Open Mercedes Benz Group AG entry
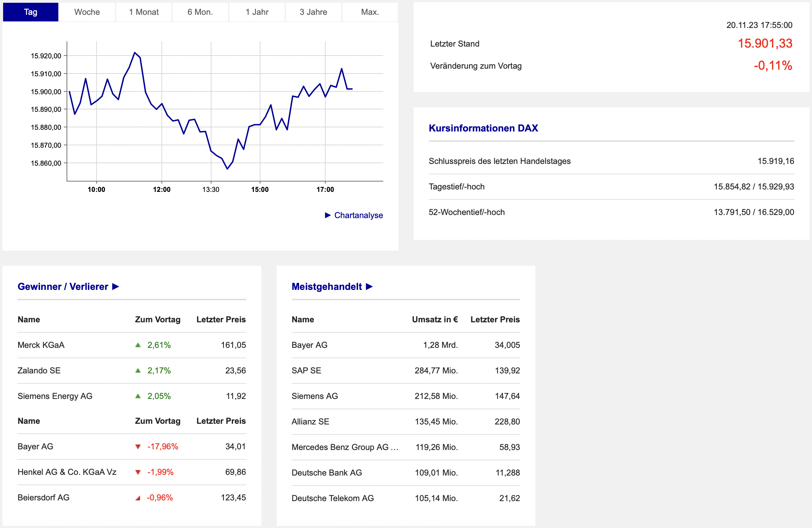Viewport: 812px width, 528px height. (x=345, y=447)
